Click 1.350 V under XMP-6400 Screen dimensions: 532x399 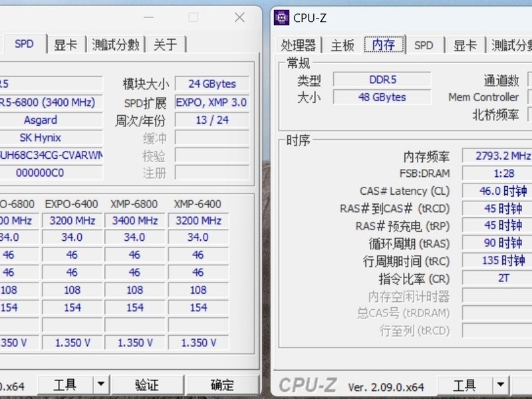[198, 342]
